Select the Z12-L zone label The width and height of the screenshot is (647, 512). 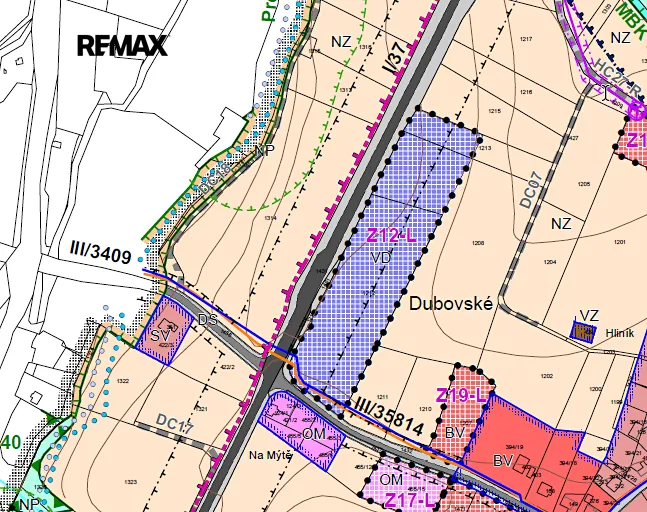[x=391, y=236]
